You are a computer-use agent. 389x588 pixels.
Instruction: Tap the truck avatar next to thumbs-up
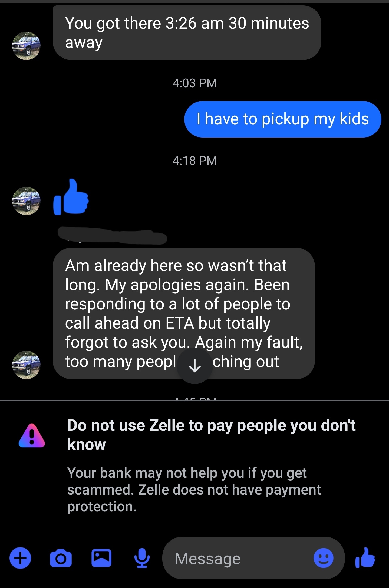26,201
